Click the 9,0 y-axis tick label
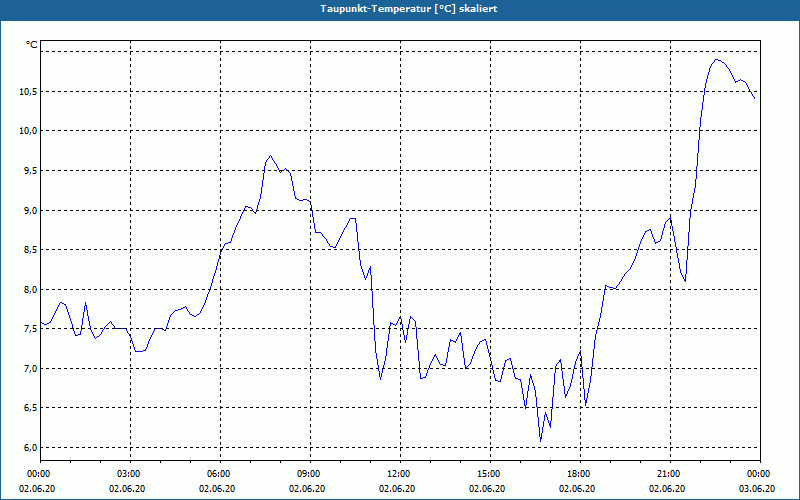This screenshot has width=800, height=500. (x=31, y=210)
